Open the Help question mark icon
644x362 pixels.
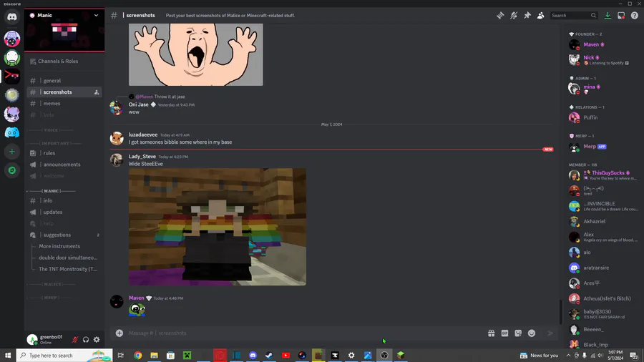635,16
